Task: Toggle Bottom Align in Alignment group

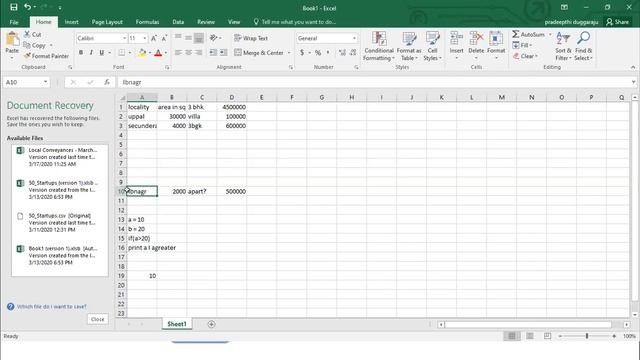Action: (198, 38)
